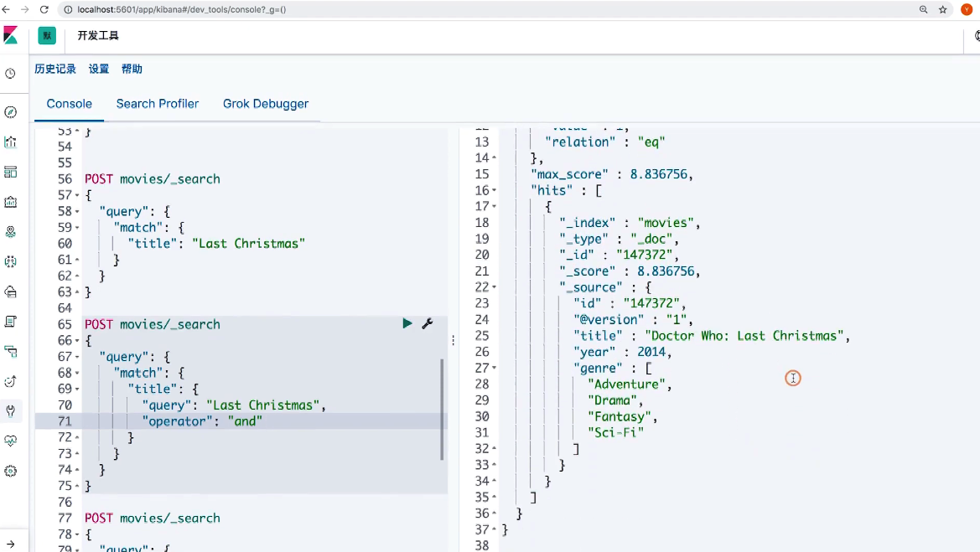This screenshot has height=552, width=980.
Task: Run the selected request with the play icon
Action: coord(407,323)
